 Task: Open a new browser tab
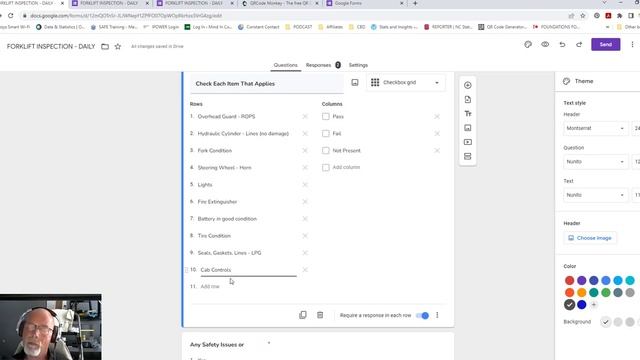[415, 3]
